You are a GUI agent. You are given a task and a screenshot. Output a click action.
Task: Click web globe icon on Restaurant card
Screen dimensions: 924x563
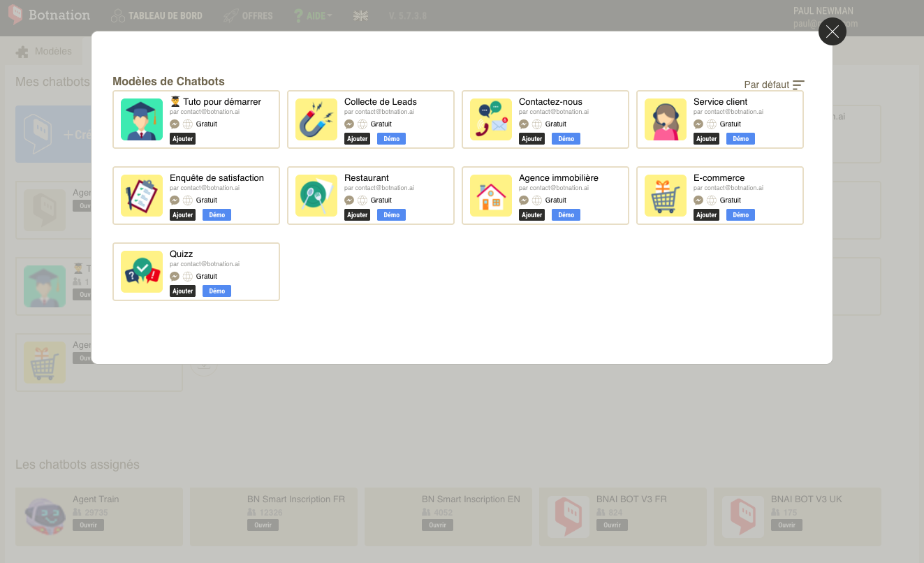tap(362, 200)
